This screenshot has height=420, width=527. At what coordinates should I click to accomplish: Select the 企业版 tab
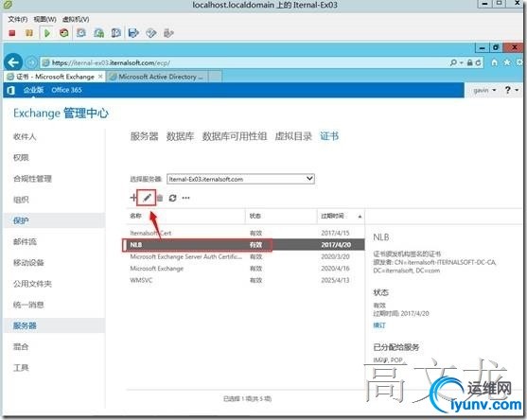click(33, 90)
